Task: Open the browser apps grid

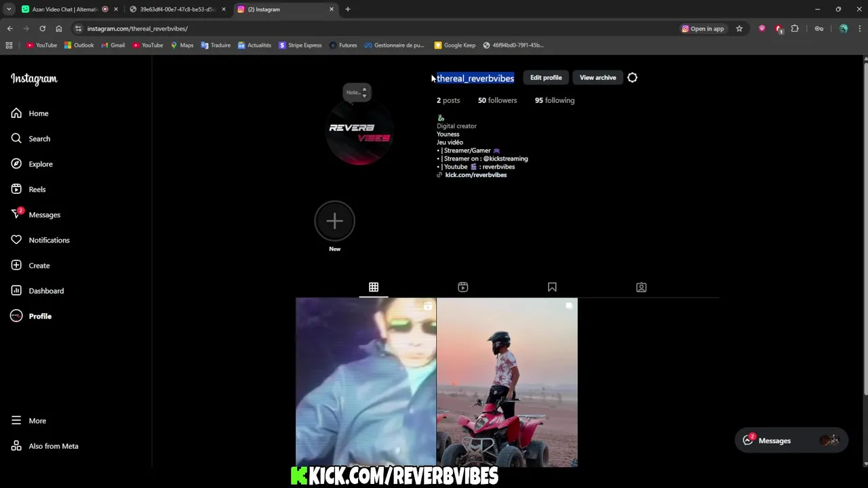Action: click(9, 45)
